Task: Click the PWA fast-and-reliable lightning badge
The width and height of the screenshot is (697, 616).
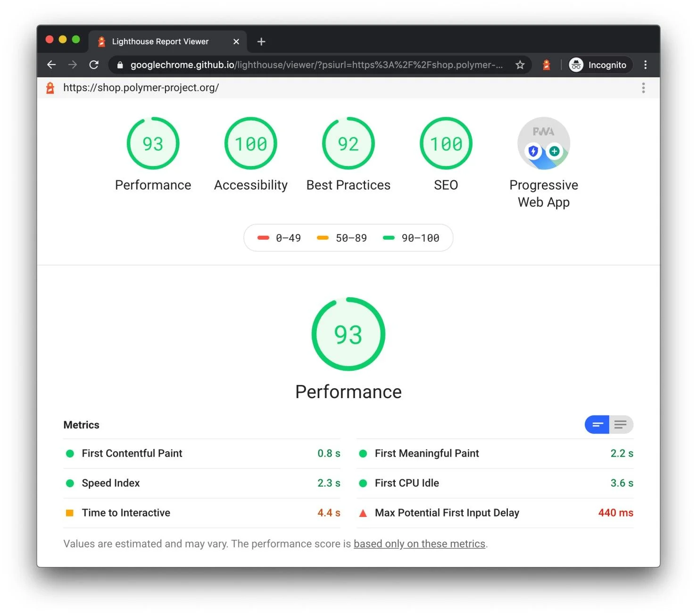Action: (x=533, y=151)
